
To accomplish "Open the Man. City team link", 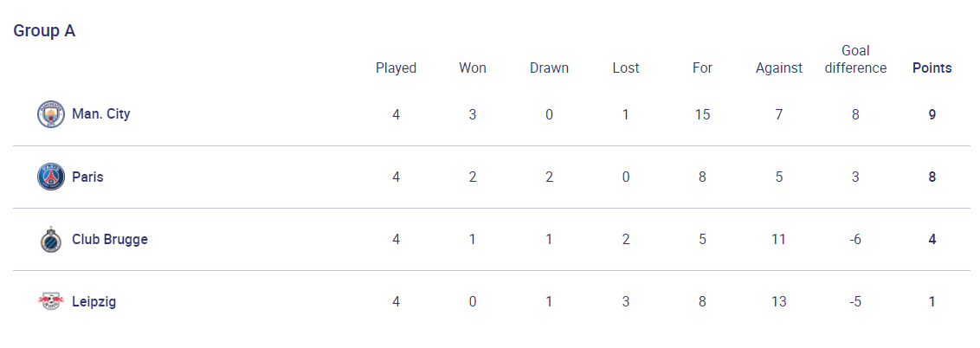I will [x=101, y=114].
